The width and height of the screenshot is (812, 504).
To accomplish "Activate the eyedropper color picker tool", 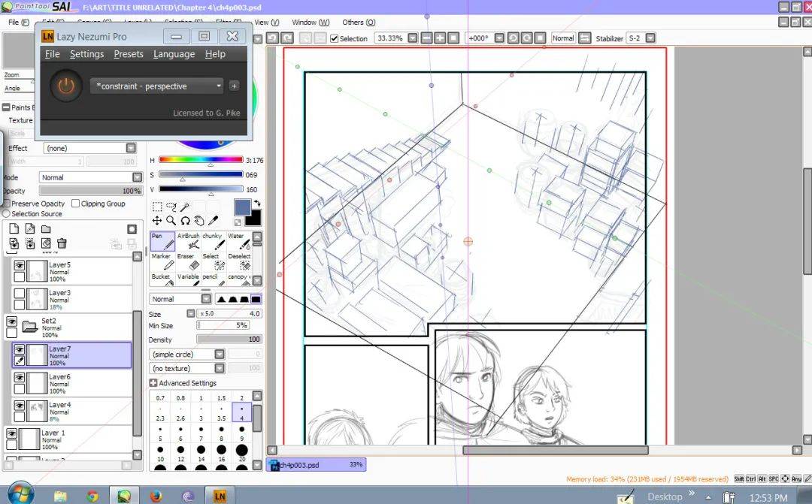I will pyautogui.click(x=214, y=221).
